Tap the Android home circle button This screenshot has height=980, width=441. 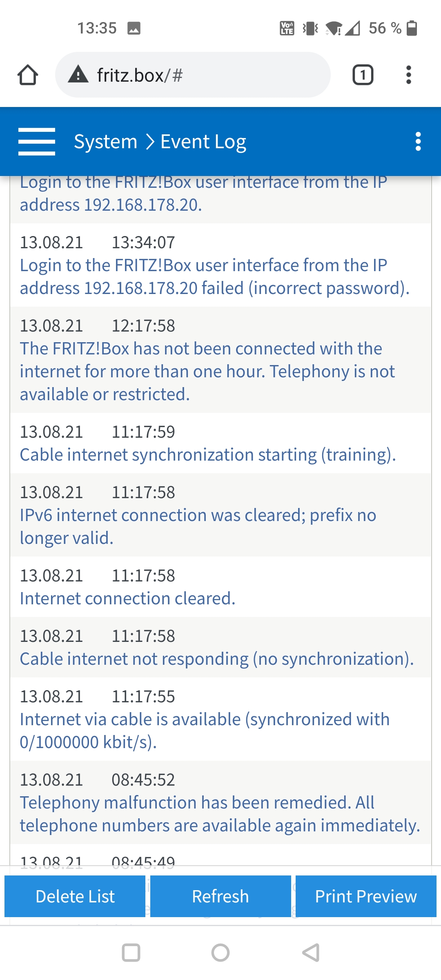coord(220,953)
